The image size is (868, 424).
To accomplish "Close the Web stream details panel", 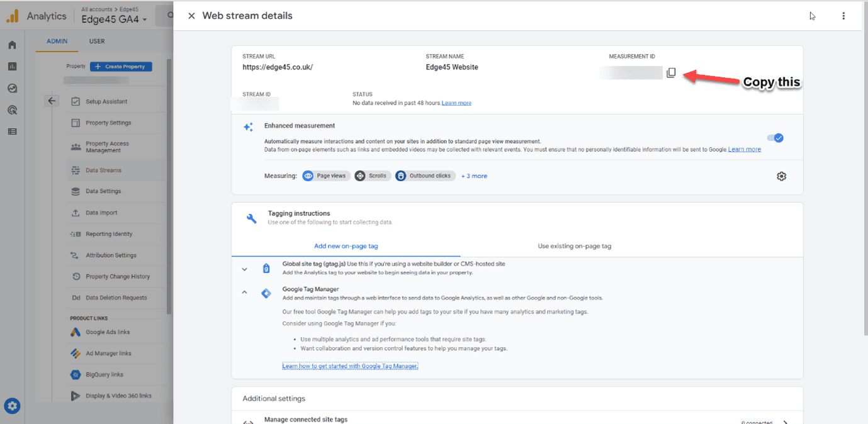I will pos(191,16).
